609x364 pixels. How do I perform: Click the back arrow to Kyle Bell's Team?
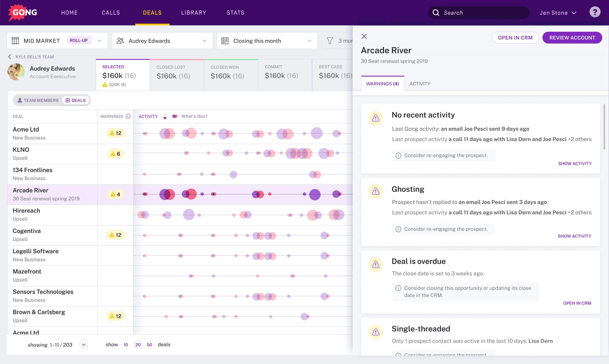[x=10, y=57]
